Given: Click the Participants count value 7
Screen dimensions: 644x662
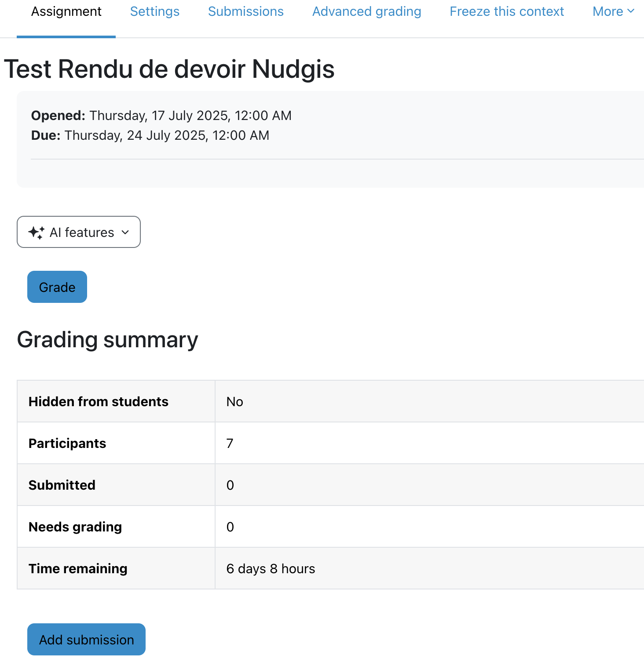Looking at the screenshot, I should (x=230, y=444).
